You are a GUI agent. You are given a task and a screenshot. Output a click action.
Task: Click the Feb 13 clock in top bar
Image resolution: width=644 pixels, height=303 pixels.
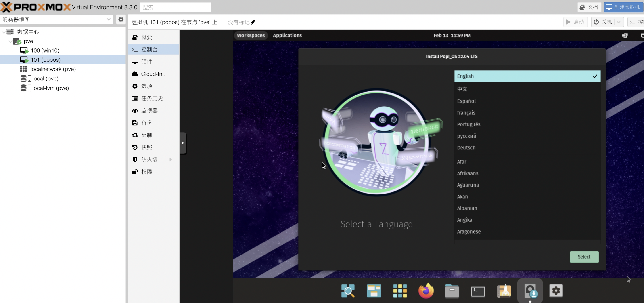coord(452,35)
